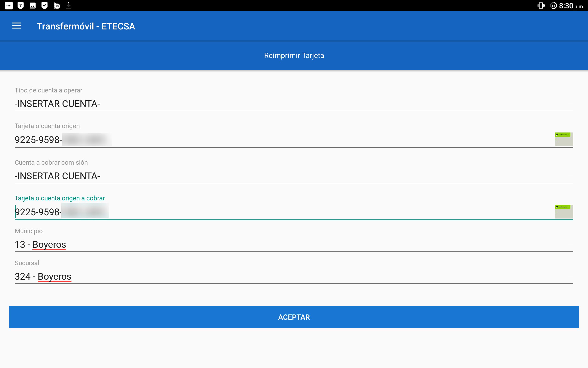Open Tipo de cuenta a operar dropdown

coord(294,104)
